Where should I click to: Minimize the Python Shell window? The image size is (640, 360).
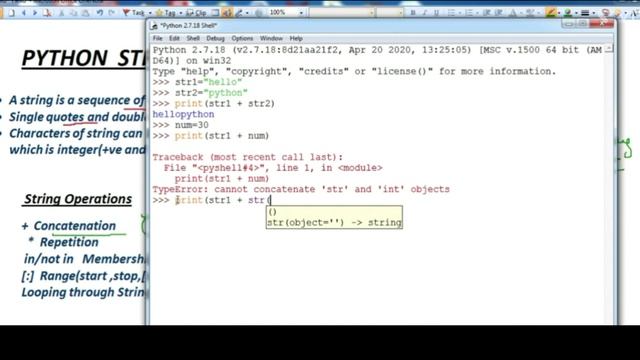click(568, 24)
